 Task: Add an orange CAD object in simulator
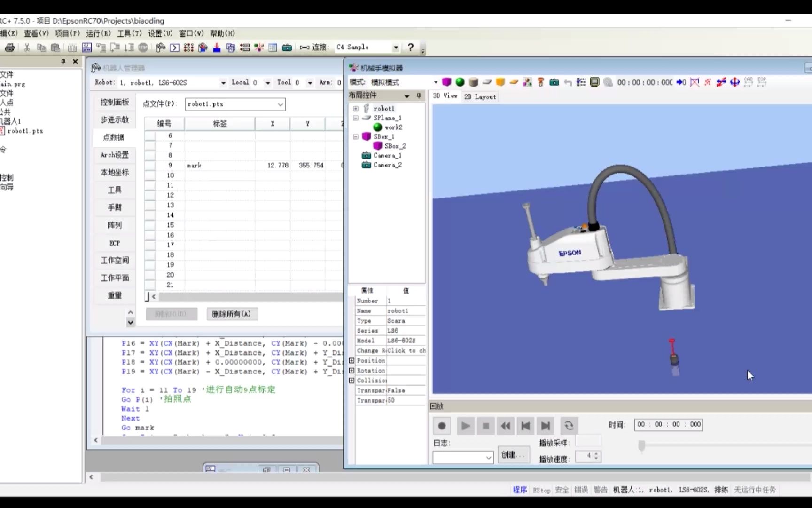click(x=500, y=82)
